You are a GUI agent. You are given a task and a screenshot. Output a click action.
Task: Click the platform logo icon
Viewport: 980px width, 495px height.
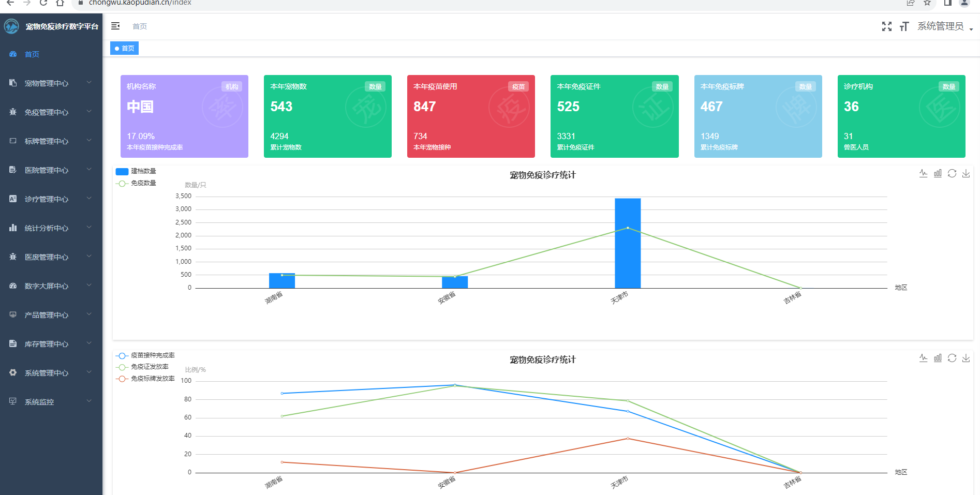(11, 26)
